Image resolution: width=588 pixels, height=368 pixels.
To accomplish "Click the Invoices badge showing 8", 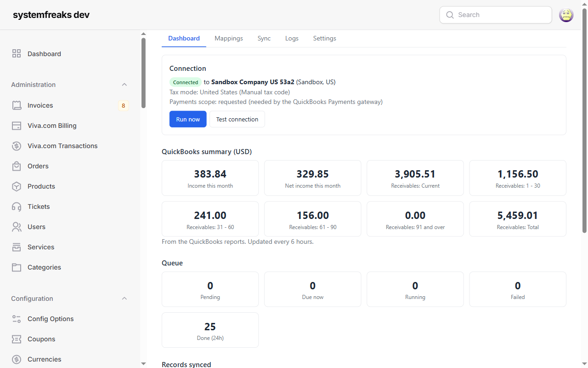I will (123, 105).
